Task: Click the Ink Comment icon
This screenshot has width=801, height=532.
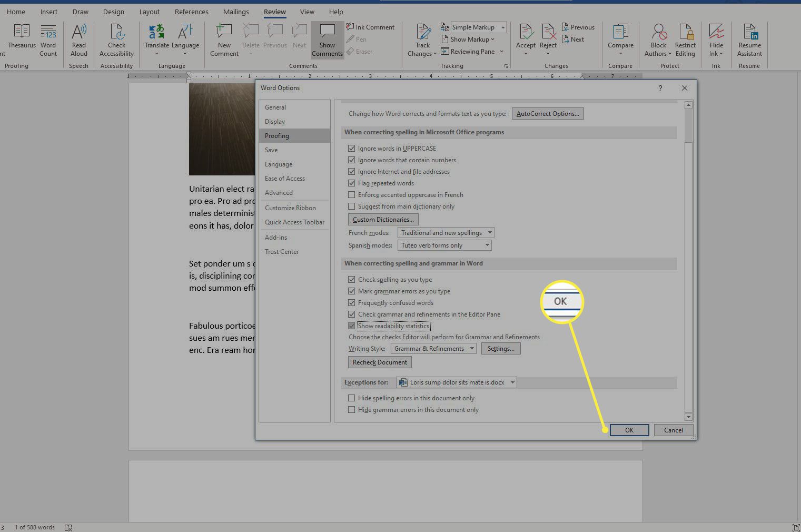Action: coord(350,27)
